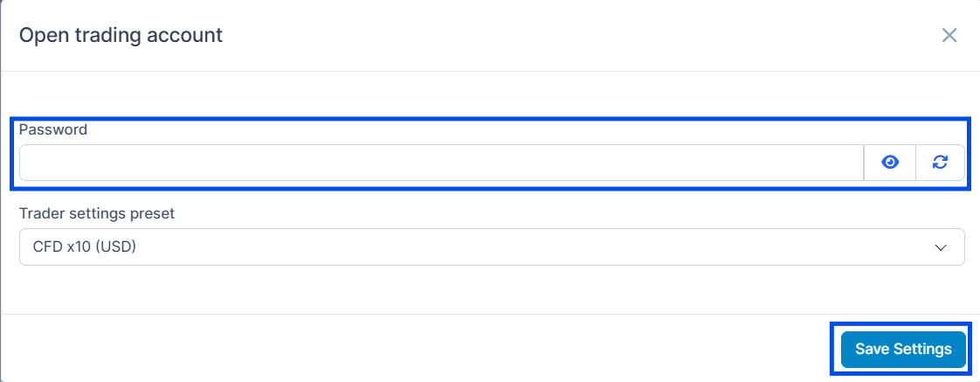The image size is (980, 382).
Task: Click the Open trading account title
Action: pyautogui.click(x=121, y=35)
